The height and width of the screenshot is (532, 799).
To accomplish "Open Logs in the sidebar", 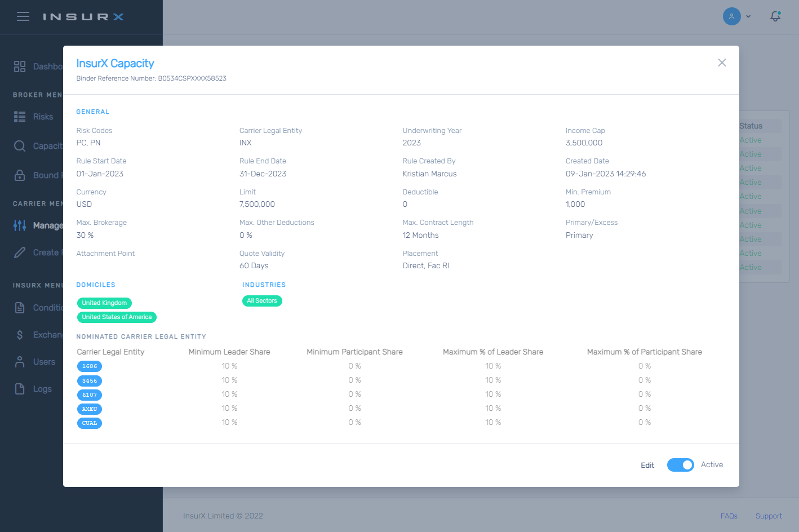I will point(42,389).
